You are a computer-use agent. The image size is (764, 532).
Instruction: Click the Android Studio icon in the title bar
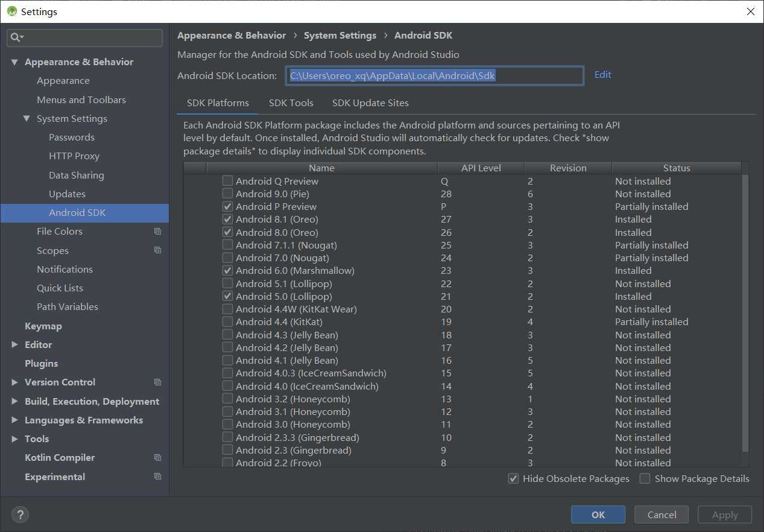11,11
